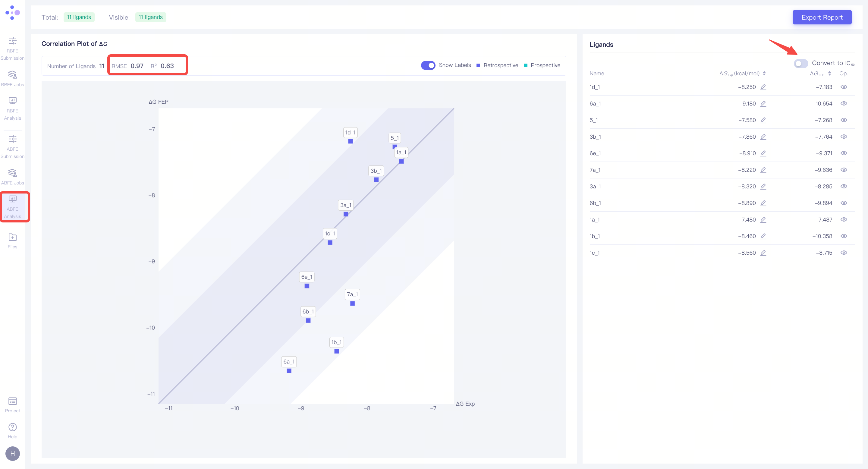
Task: Open the user avatar H menu
Action: (x=12, y=454)
